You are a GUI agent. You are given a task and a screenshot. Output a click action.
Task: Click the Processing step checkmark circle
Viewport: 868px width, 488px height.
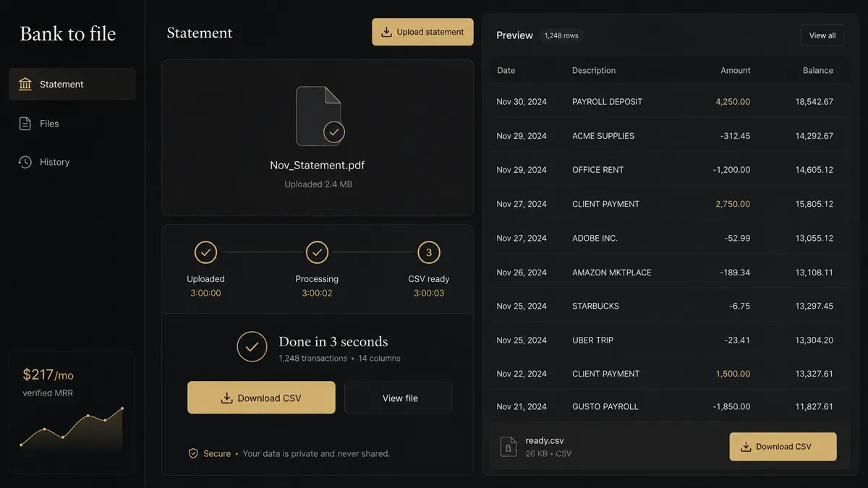[x=317, y=252]
